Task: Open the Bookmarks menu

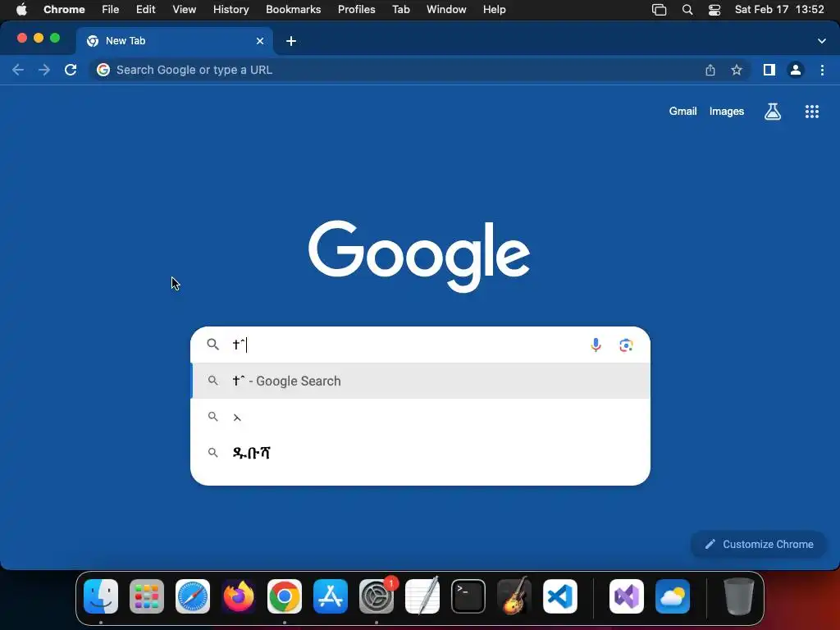Action: click(293, 10)
